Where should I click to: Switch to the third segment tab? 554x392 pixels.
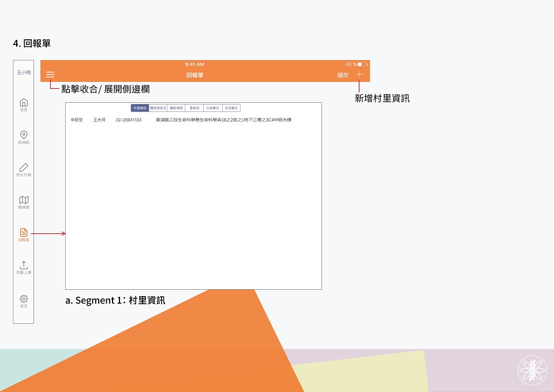(176, 108)
